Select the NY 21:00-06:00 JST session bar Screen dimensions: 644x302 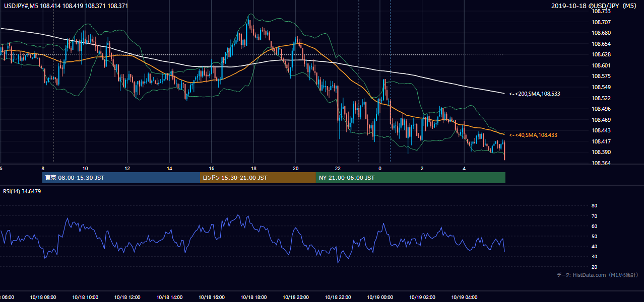pos(411,178)
